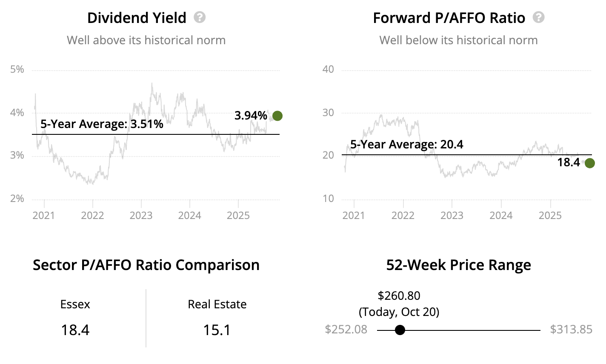Click the 52-Week Price Range heading
The image size is (606, 364).
coord(458,265)
